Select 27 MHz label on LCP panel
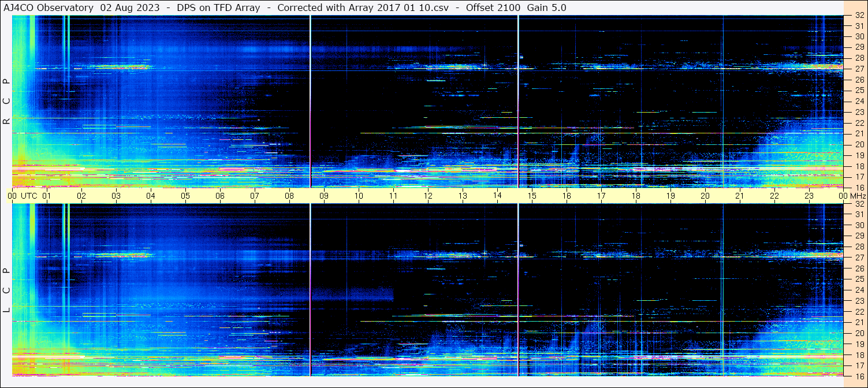868x388 pixels. coord(859,258)
